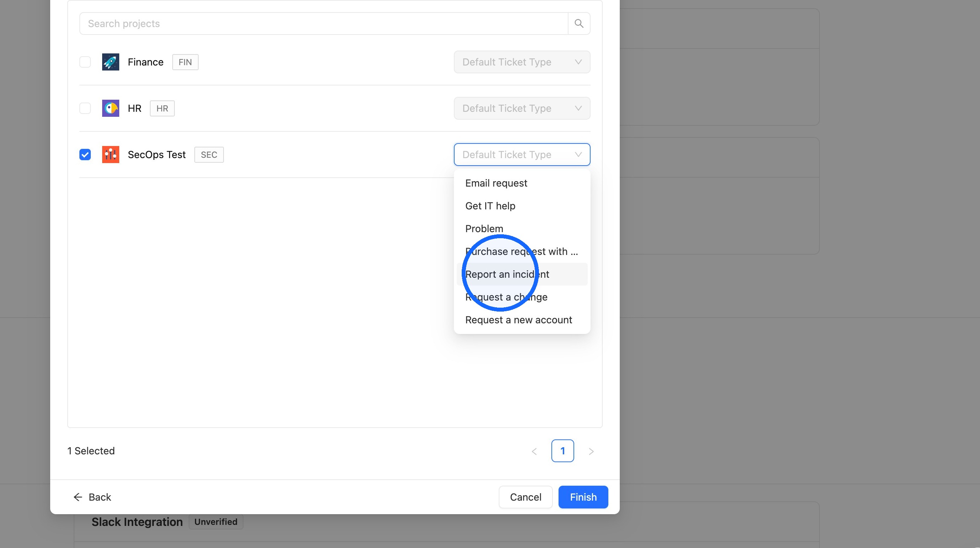Click page number 1
Viewport: 980px width, 548px height.
click(563, 451)
